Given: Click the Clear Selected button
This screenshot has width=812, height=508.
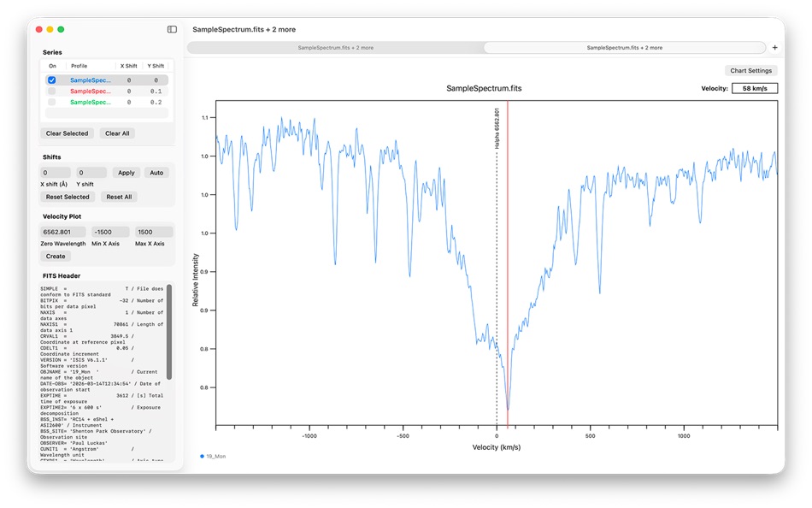Looking at the screenshot, I should [67, 133].
